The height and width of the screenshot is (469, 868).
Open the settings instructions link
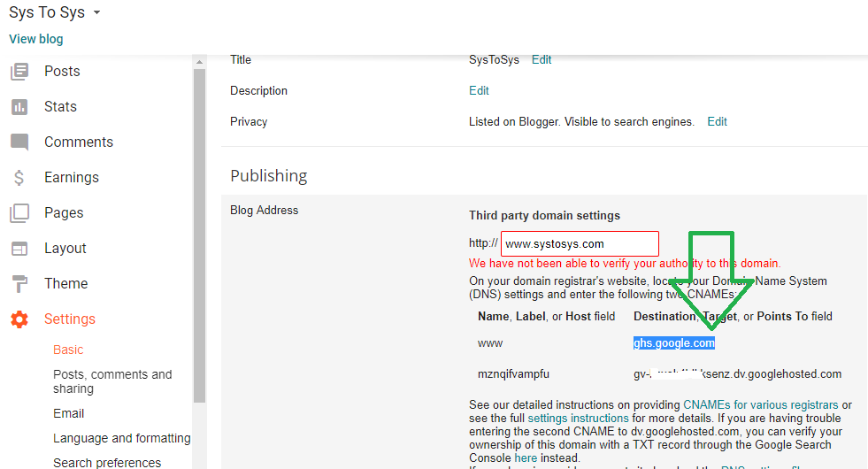tap(578, 418)
